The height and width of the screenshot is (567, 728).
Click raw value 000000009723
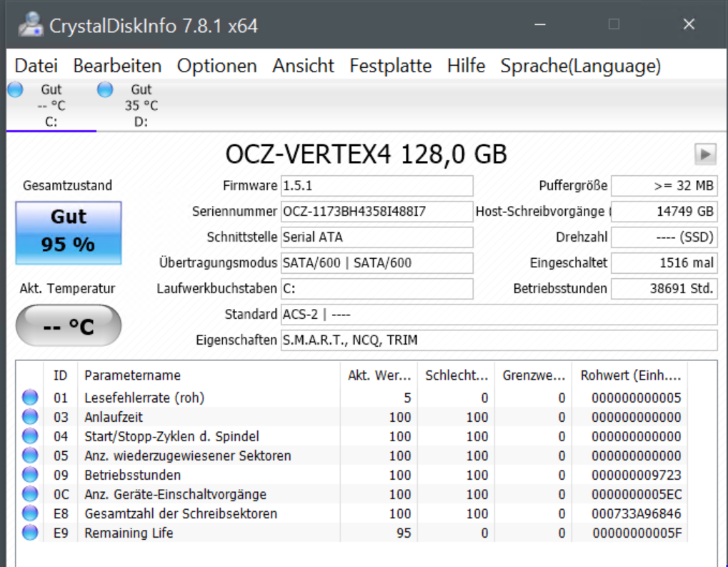(x=636, y=475)
